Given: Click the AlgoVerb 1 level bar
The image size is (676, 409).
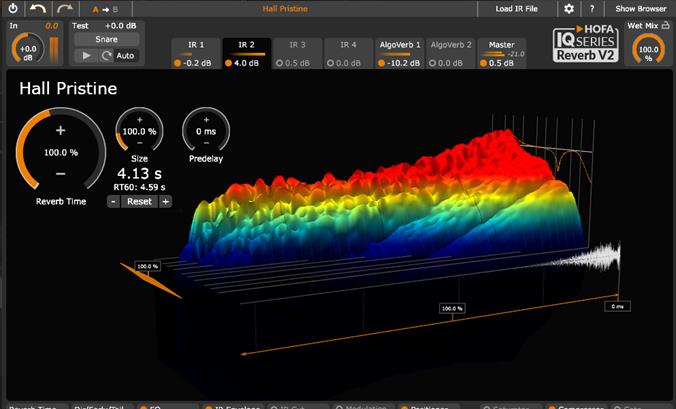Looking at the screenshot, I should (395, 54).
